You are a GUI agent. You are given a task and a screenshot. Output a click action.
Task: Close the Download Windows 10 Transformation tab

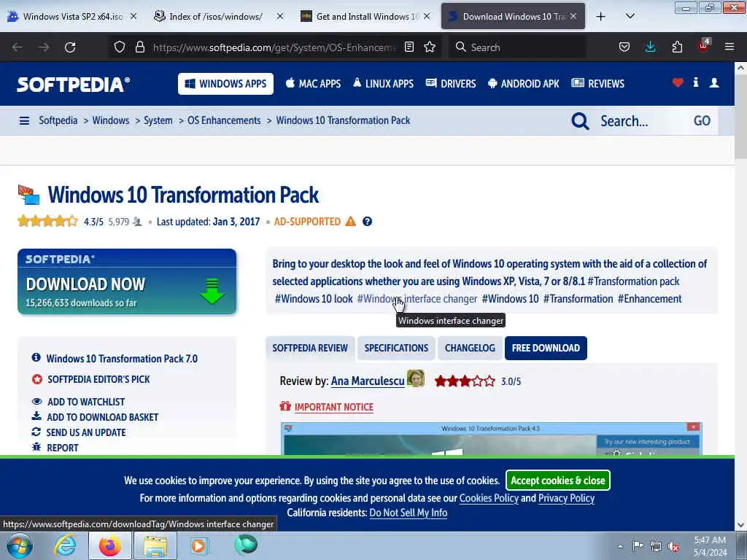pos(573,16)
